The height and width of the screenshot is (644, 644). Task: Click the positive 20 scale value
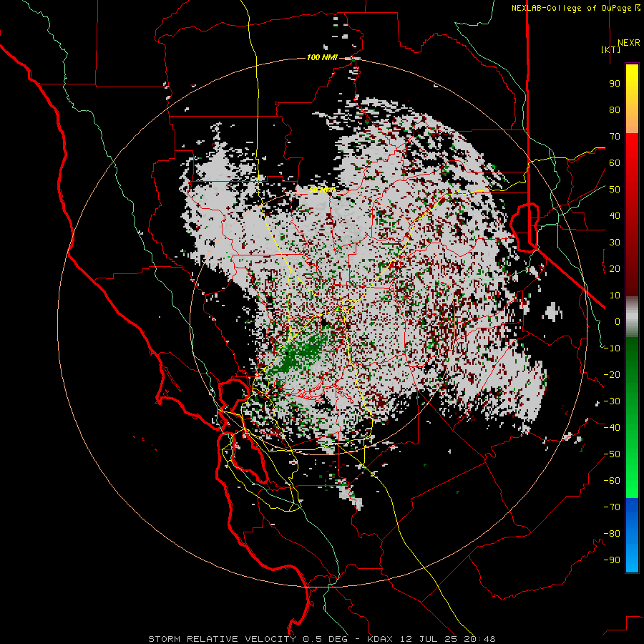[615, 269]
